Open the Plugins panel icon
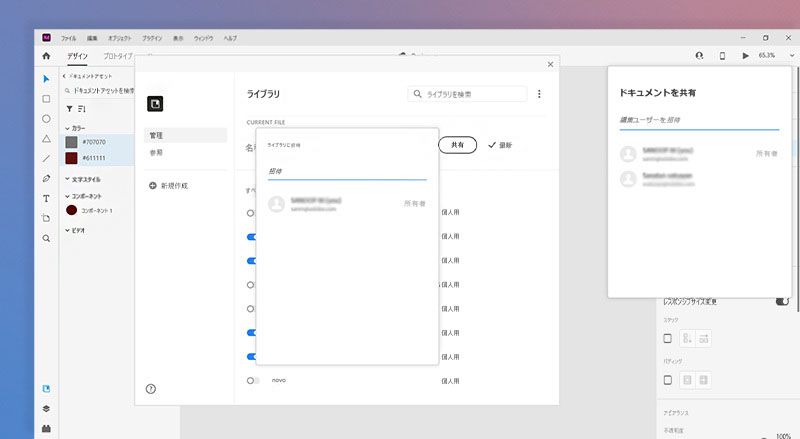 tap(46, 428)
